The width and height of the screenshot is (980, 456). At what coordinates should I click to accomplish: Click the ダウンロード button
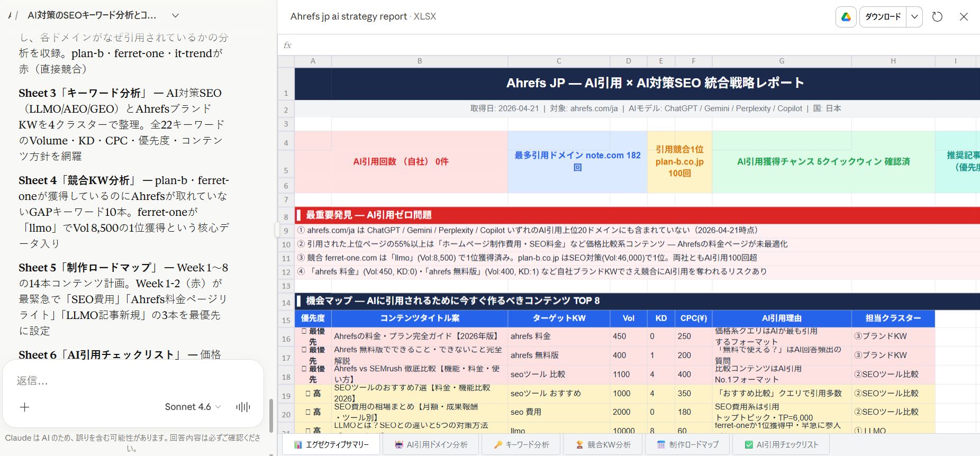coord(883,17)
